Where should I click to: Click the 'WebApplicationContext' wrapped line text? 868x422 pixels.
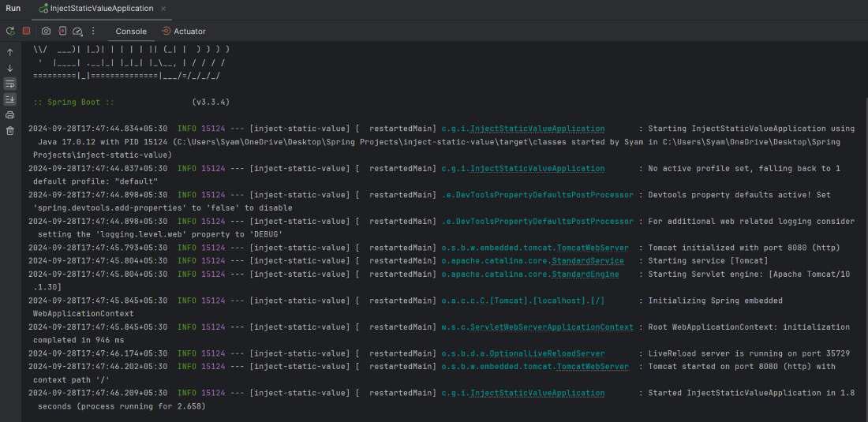click(84, 314)
